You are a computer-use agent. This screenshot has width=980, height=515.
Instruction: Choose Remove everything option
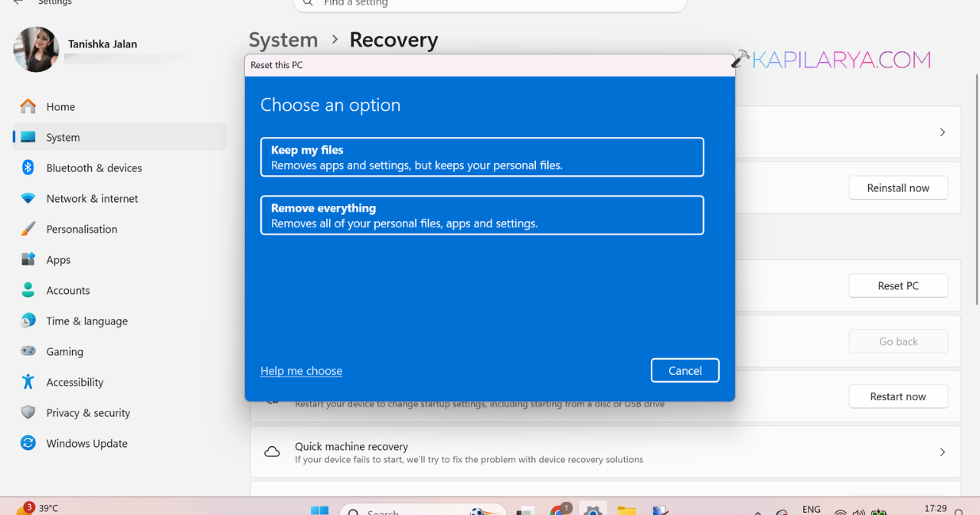[x=482, y=215]
